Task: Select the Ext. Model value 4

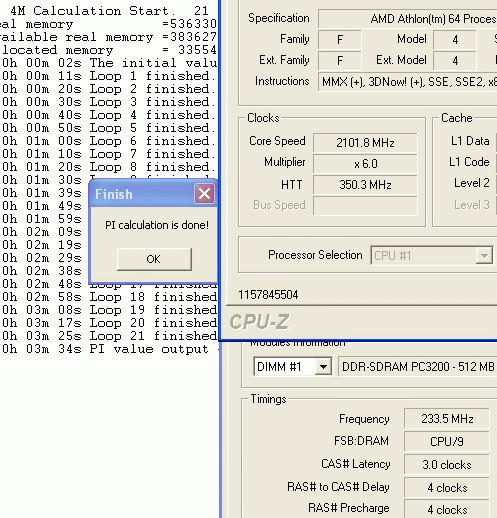Action: pyautogui.click(x=455, y=61)
